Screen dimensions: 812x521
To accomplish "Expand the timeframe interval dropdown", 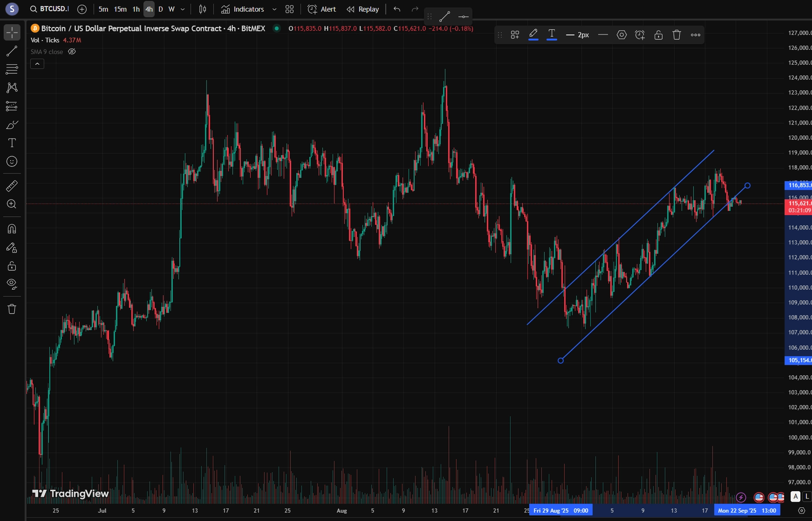I will click(x=182, y=9).
